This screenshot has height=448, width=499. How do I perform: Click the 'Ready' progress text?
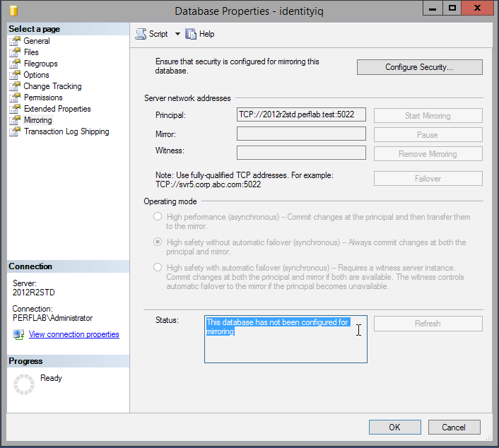51,378
